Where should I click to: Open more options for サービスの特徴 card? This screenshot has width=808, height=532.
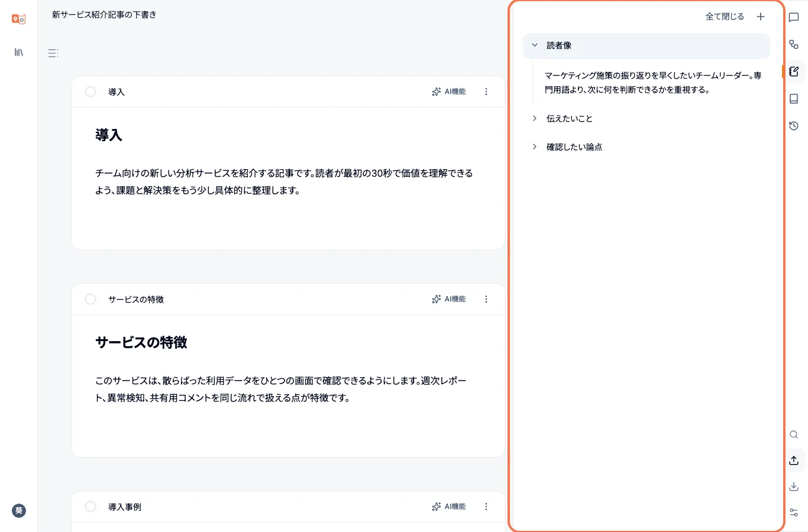(x=486, y=299)
